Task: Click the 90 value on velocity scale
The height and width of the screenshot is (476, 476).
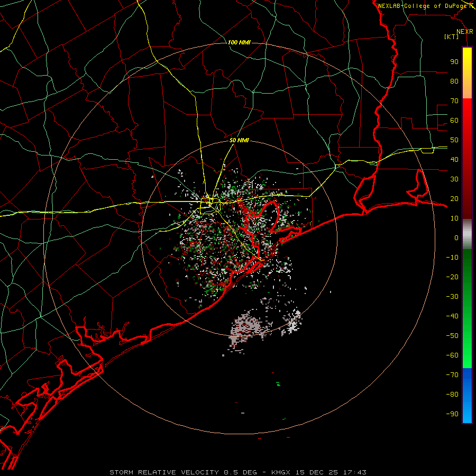Action: (x=454, y=62)
